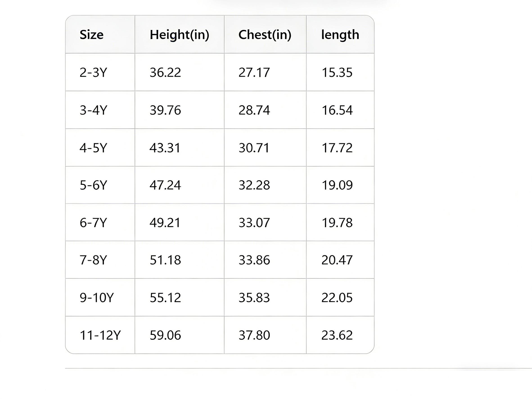
Task: Click length value 17.72
Action: pyautogui.click(x=337, y=148)
